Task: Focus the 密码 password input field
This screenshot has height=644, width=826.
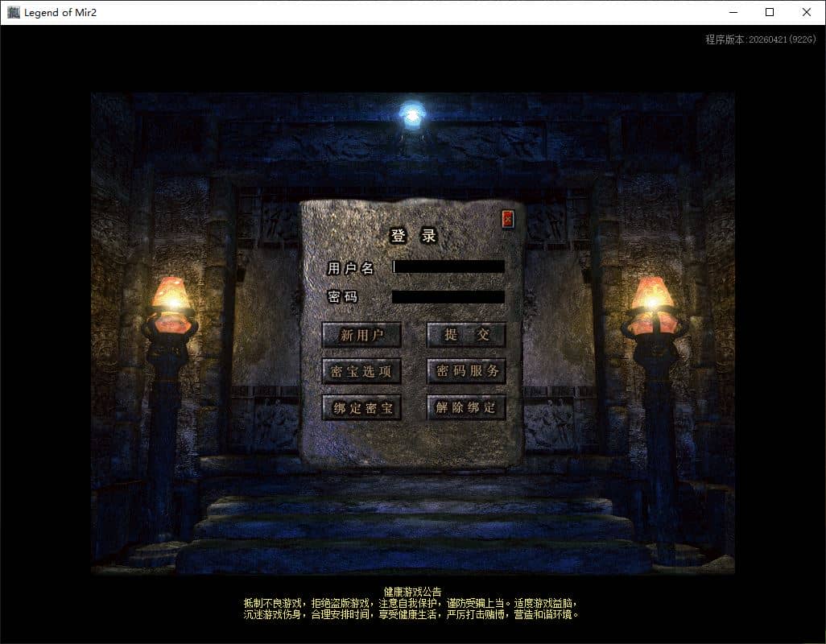Action: pyautogui.click(x=448, y=297)
